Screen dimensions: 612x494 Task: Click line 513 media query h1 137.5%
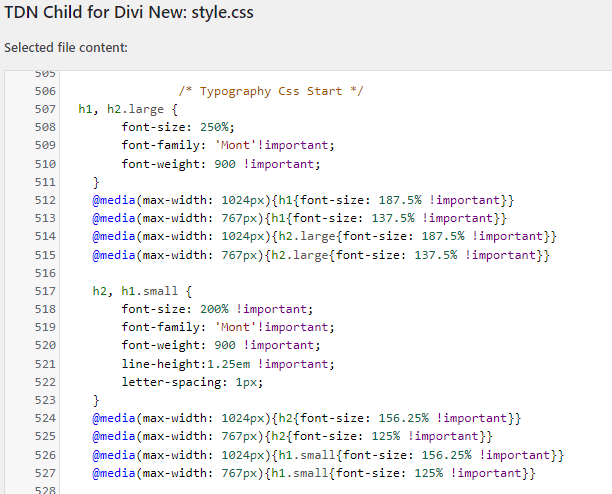pos(299,218)
